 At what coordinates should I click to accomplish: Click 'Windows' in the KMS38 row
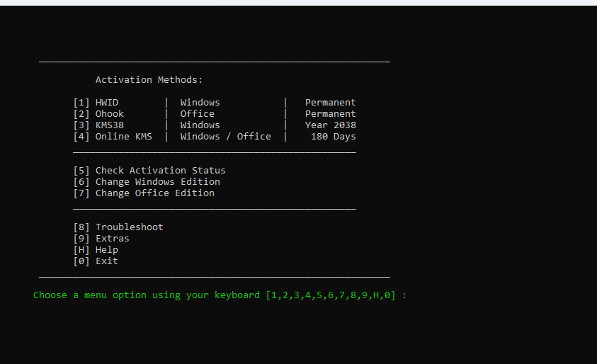tap(200, 125)
